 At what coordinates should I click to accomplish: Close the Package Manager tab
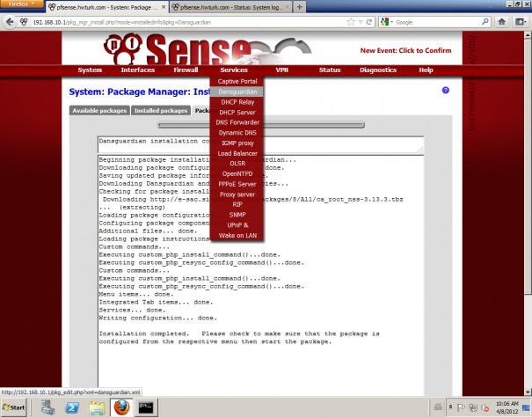[x=163, y=7]
